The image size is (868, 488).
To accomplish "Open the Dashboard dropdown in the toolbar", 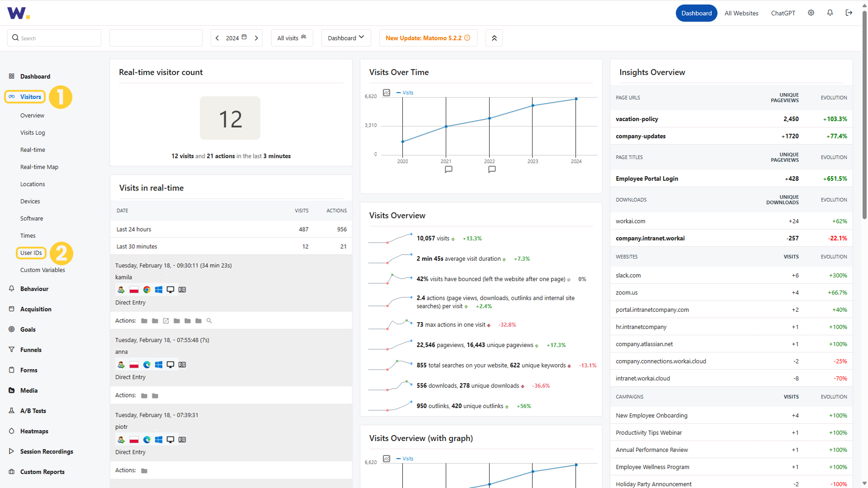I will click(346, 38).
